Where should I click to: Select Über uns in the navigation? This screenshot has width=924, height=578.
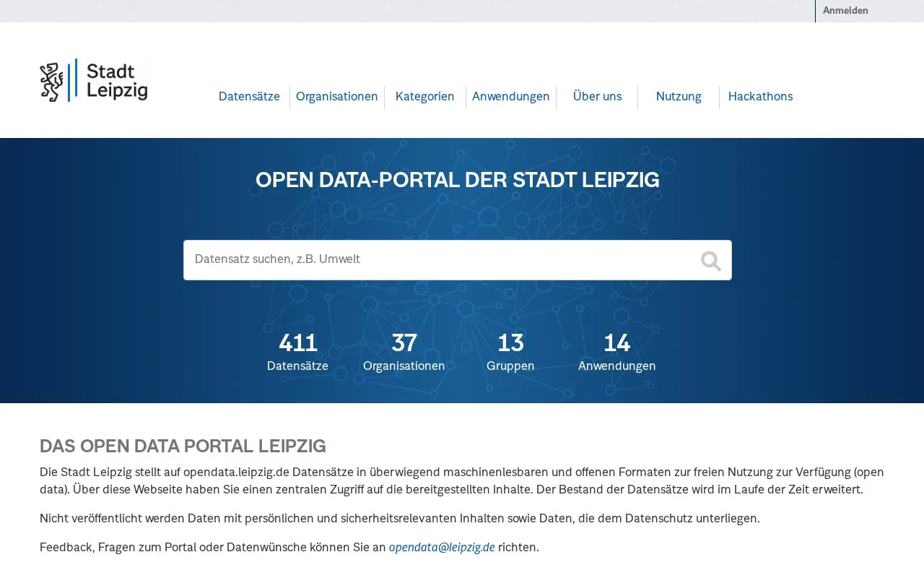[x=597, y=97]
